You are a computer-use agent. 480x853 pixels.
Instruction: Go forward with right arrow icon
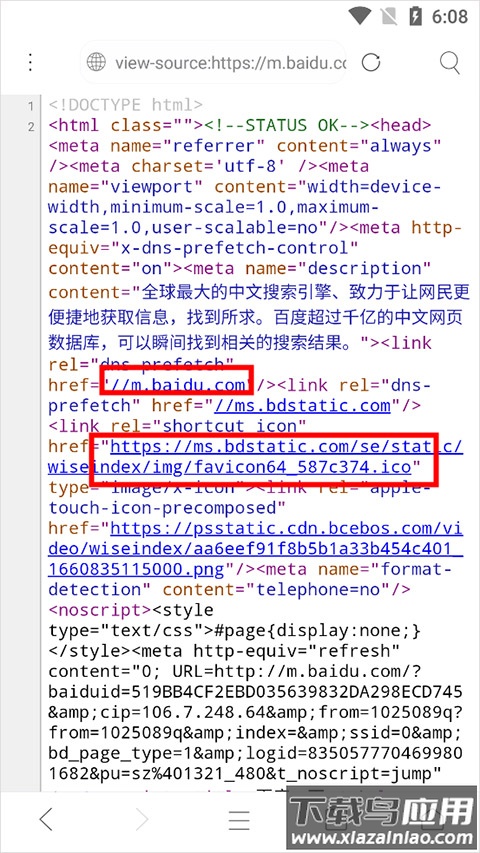point(142,819)
